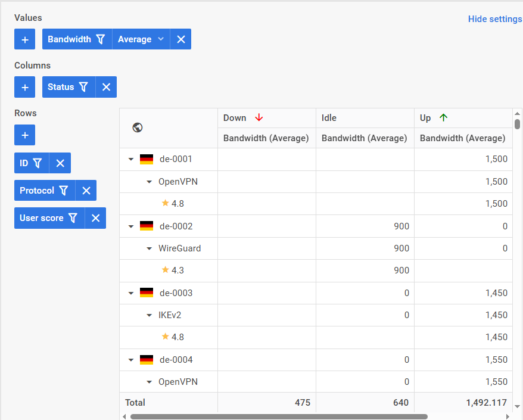
Task: Collapse the WireGuard node under de-0002
Action: click(x=150, y=248)
